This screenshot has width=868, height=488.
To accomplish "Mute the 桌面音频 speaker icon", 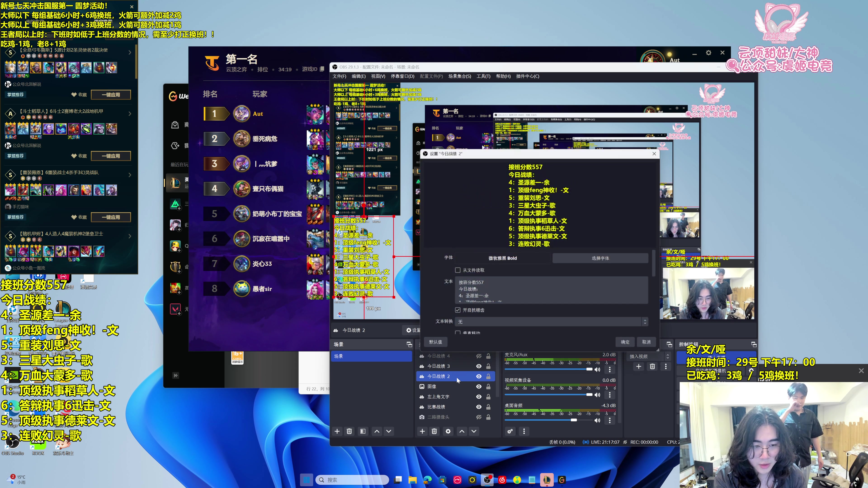I will point(597,420).
